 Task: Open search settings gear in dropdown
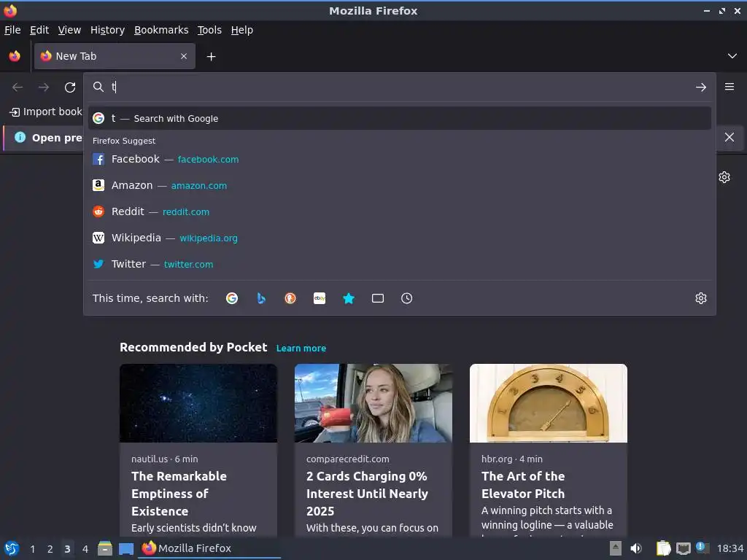(701, 298)
